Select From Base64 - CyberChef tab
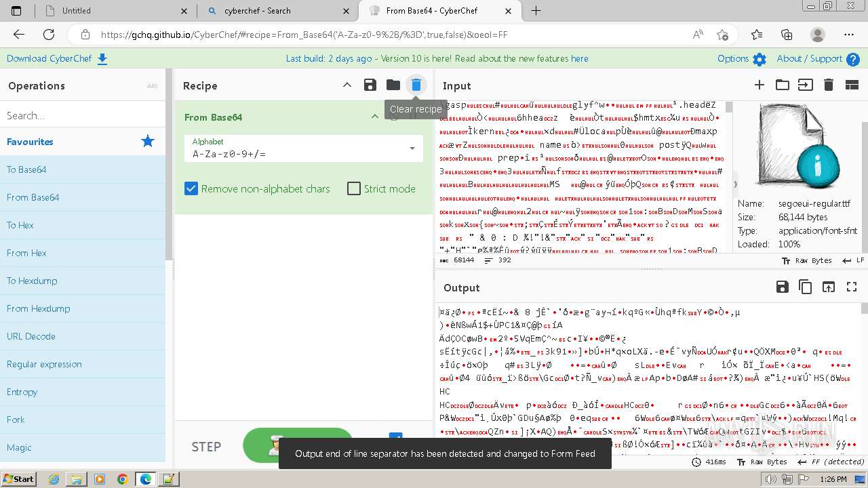The height and width of the screenshot is (488, 868). (441, 11)
